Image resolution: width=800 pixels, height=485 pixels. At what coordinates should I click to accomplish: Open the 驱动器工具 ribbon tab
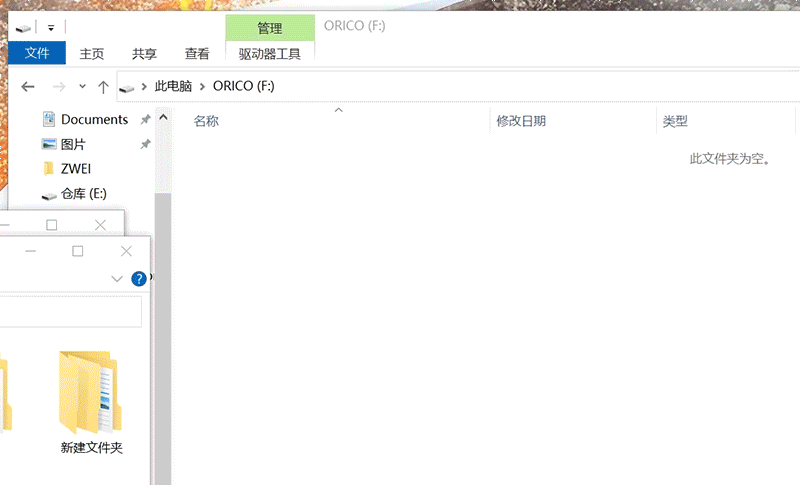coord(270,54)
